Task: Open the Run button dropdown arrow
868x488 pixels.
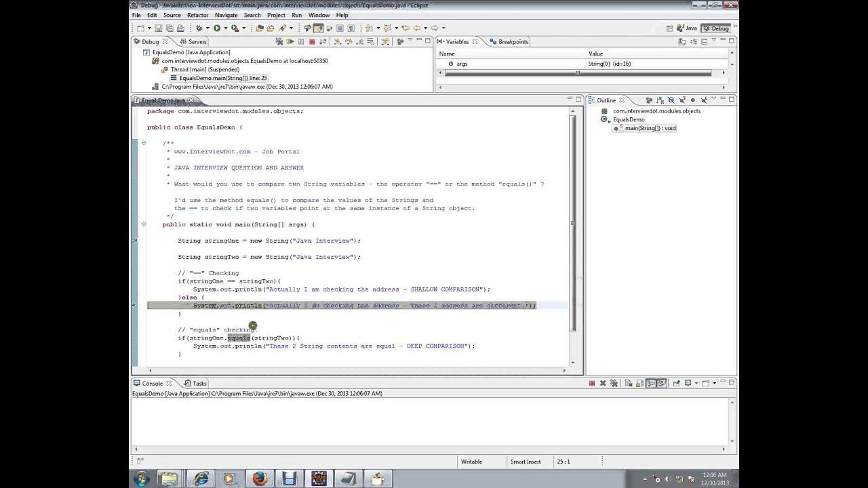Action: tap(226, 28)
